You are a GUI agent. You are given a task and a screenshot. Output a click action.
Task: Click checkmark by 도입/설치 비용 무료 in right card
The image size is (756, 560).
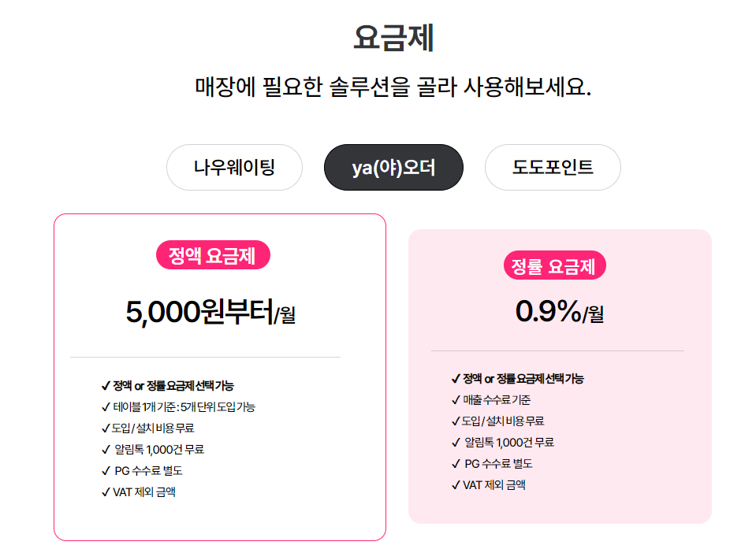[x=456, y=421]
